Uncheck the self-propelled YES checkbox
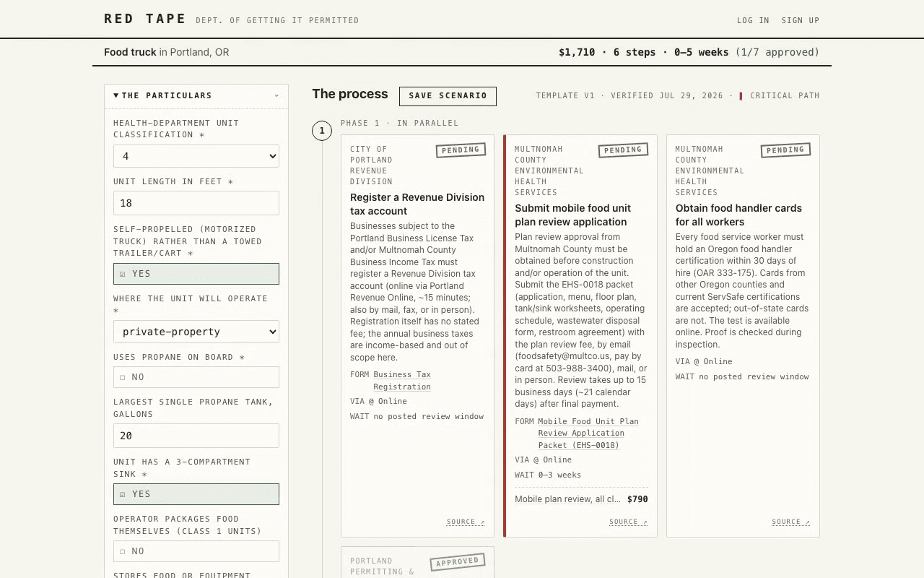This screenshot has width=924, height=578. (196, 274)
